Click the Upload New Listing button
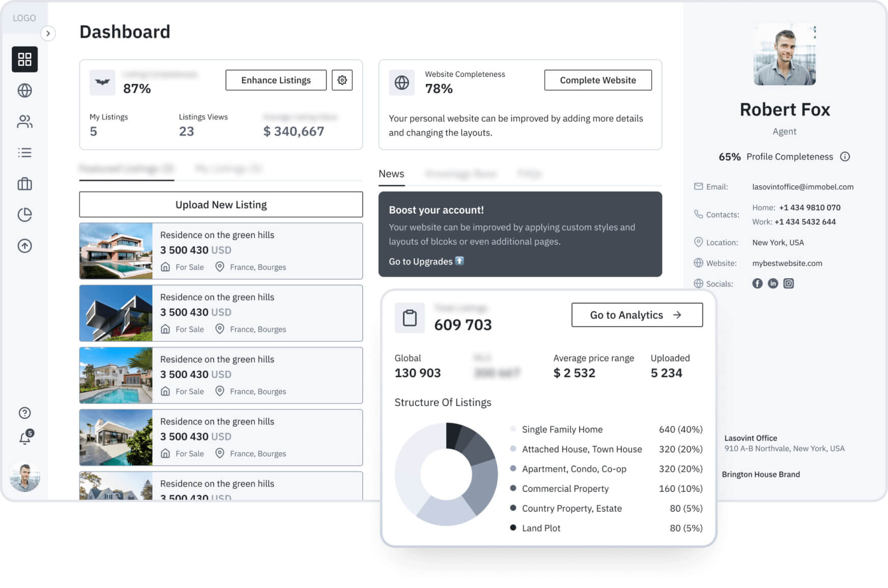This screenshot has height=588, width=888. click(220, 204)
